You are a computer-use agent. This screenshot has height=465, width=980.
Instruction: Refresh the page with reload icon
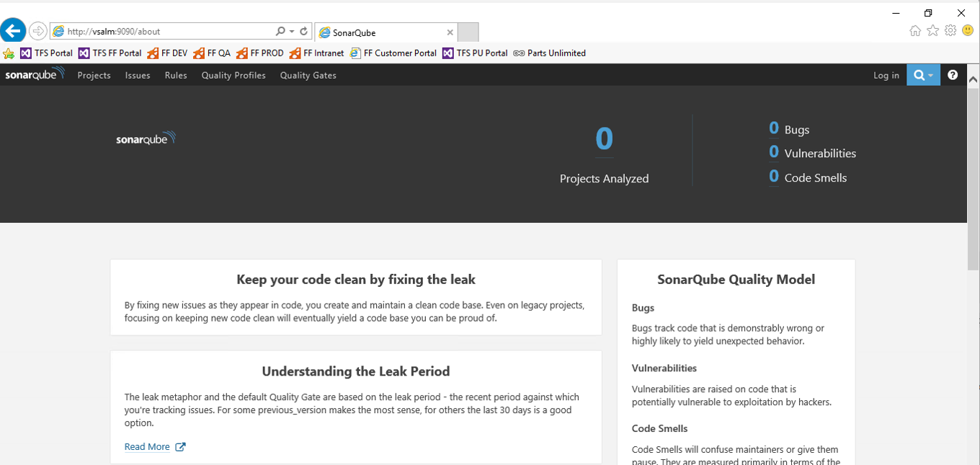coord(304,32)
